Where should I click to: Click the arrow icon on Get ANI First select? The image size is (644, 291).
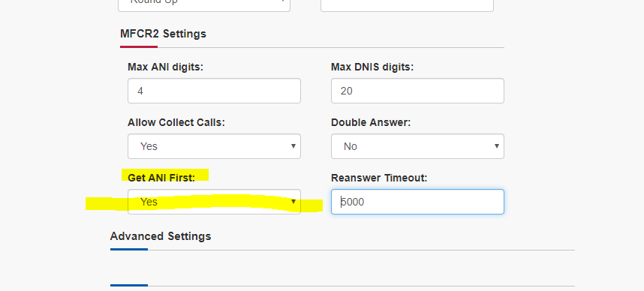click(x=293, y=202)
